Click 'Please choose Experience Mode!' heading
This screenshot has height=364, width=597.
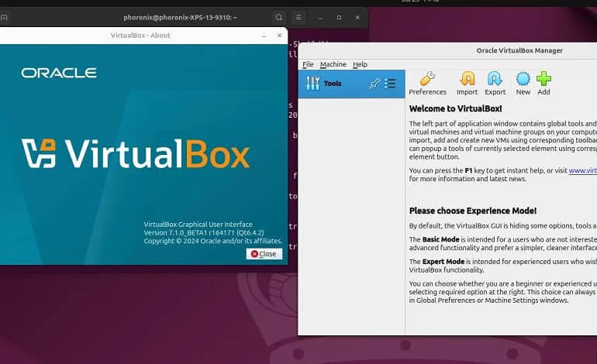pos(472,211)
